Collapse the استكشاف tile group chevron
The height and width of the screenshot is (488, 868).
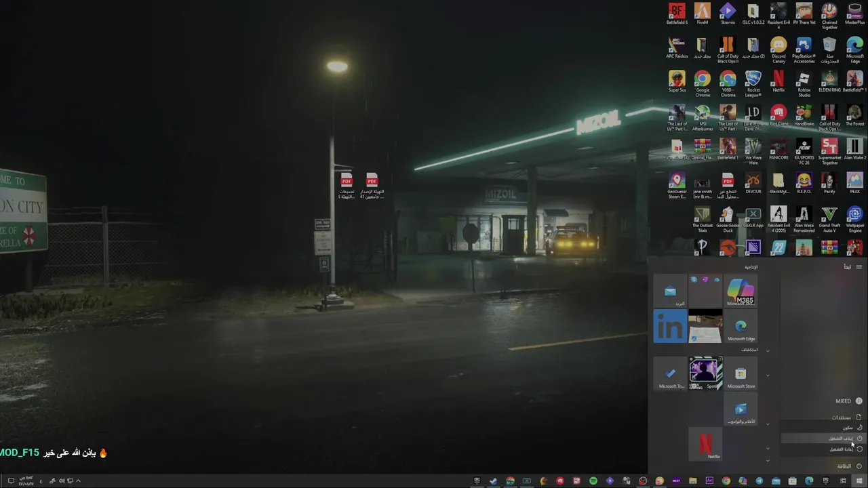click(x=768, y=350)
